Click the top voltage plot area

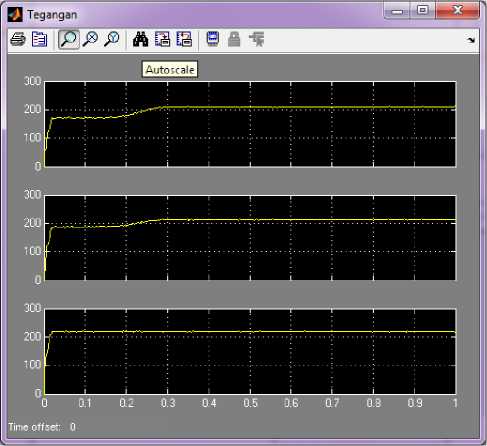click(x=250, y=124)
